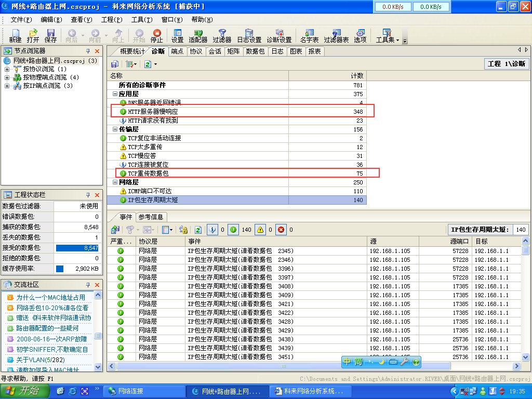Click the 诊断设置 diagnosis settings icon
Screen dimensions: 532x399
click(279, 35)
